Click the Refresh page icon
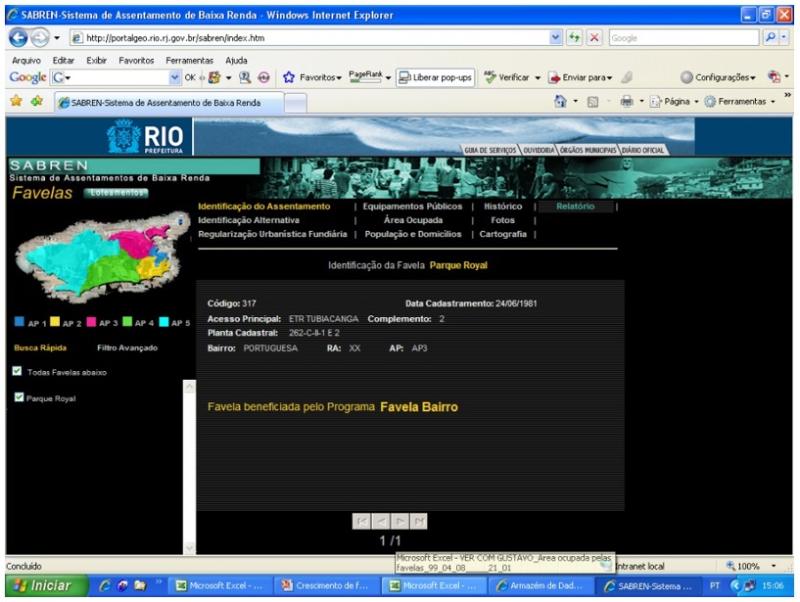This screenshot has width=800, height=602. pos(576,37)
